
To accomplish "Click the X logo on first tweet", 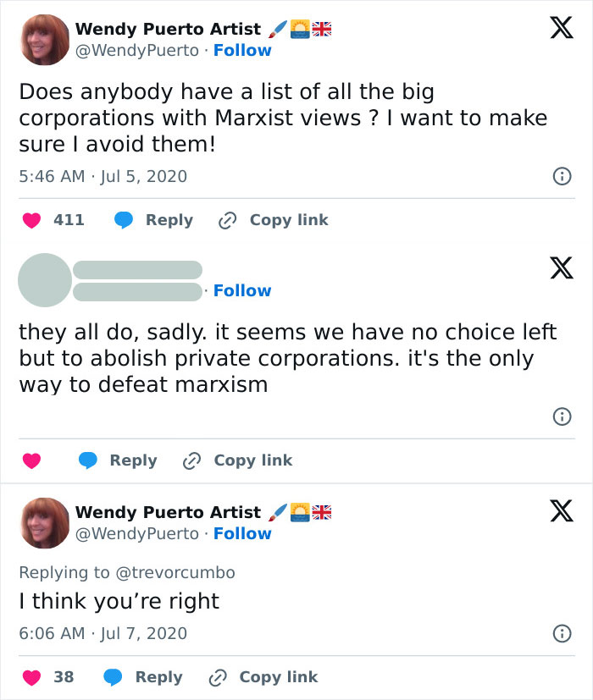I will [556, 29].
